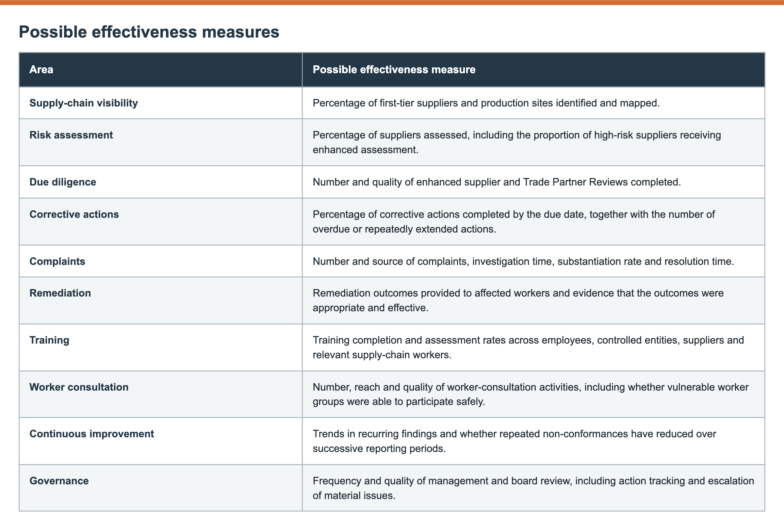Select the 'Complaints' row label
This screenshot has height=532, width=784.
[57, 261]
